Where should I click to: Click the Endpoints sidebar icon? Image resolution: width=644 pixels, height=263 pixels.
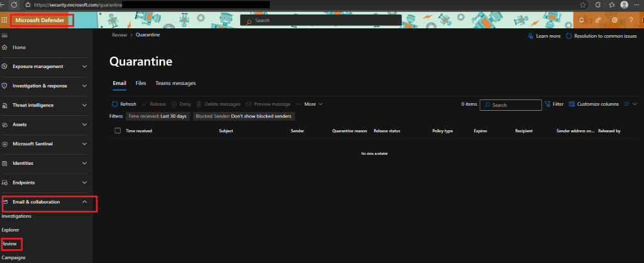(x=4, y=182)
